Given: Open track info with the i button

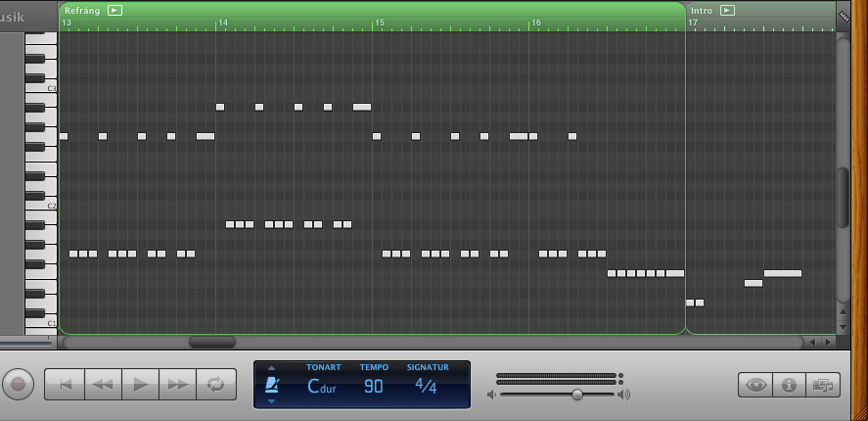Looking at the screenshot, I should pyautogui.click(x=789, y=385).
